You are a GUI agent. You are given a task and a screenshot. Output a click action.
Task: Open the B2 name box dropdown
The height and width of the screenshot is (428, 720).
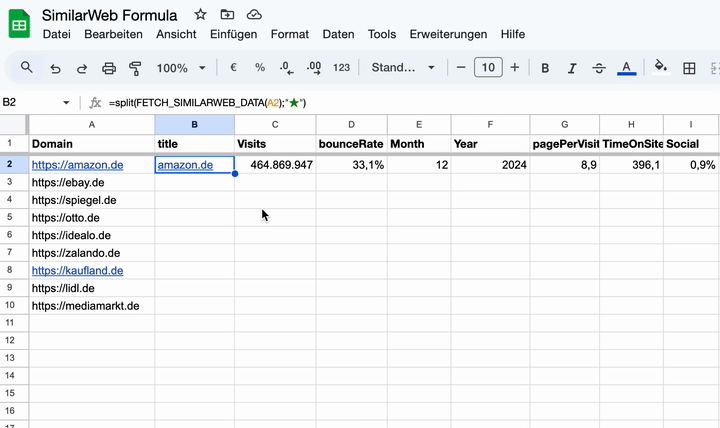click(66, 102)
